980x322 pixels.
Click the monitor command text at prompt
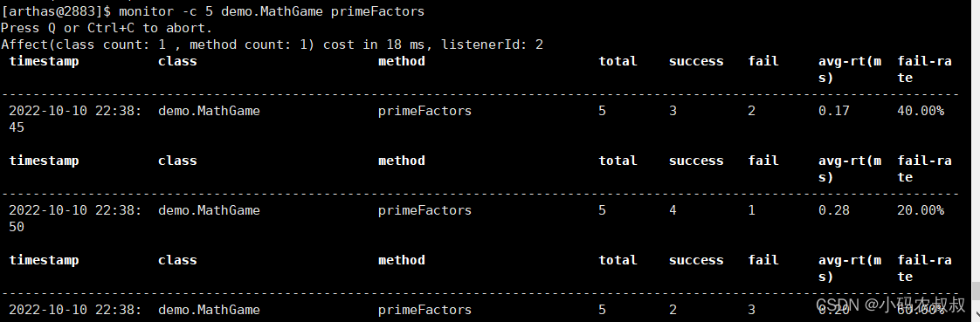[x=272, y=11]
